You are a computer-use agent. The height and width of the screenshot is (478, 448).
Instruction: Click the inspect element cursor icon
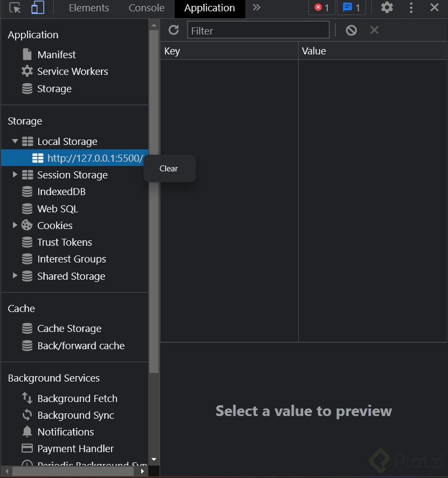pos(15,8)
